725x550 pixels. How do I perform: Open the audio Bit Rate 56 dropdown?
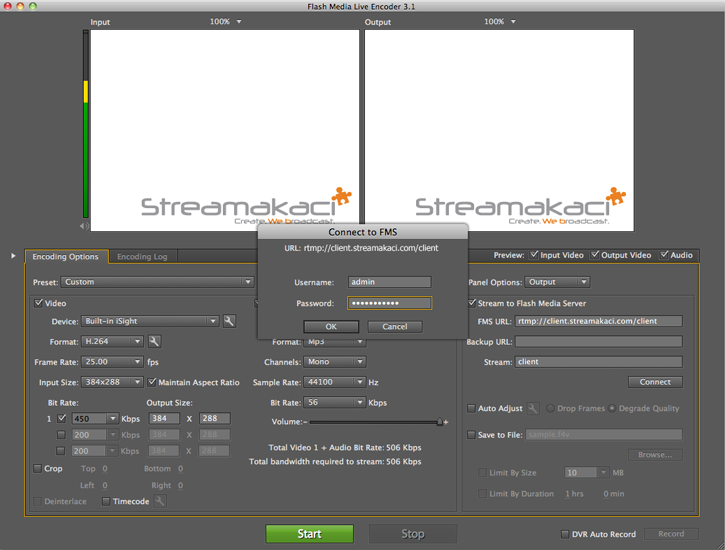pyautogui.click(x=335, y=403)
